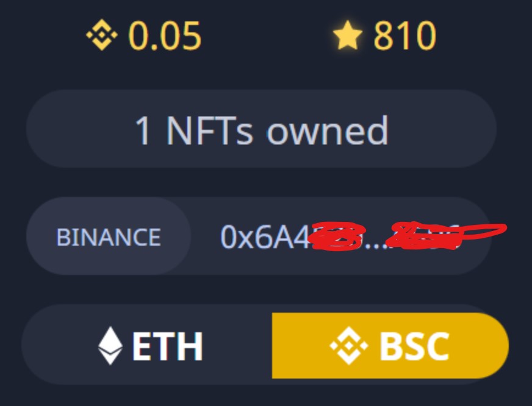The width and height of the screenshot is (532, 406).
Task: Copy the 0x6A4 wallet address text
Action: point(339,236)
